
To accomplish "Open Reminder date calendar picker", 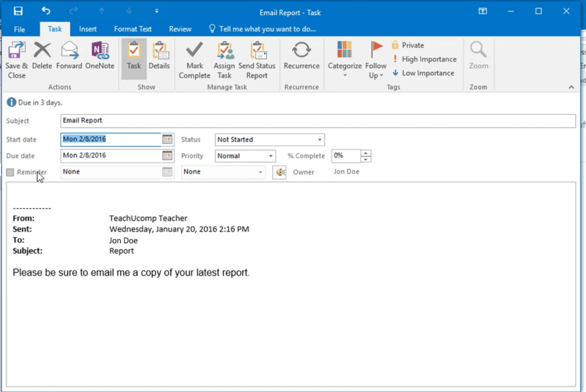I will (167, 172).
